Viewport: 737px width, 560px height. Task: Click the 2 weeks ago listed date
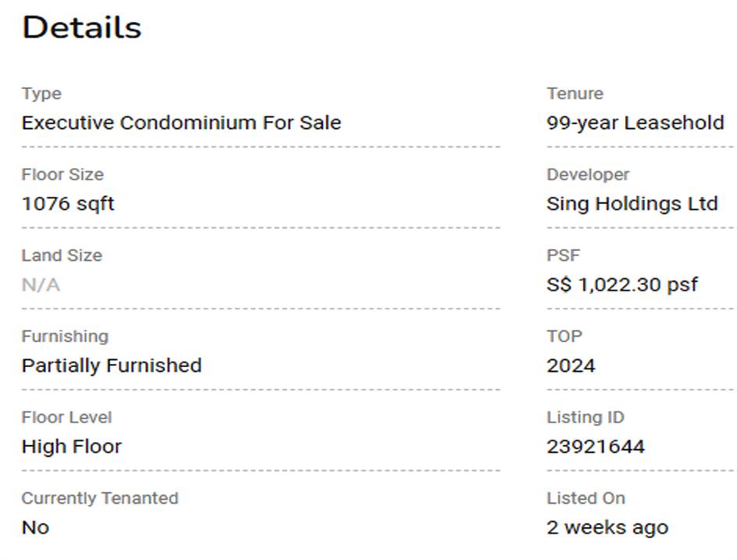pos(607,528)
